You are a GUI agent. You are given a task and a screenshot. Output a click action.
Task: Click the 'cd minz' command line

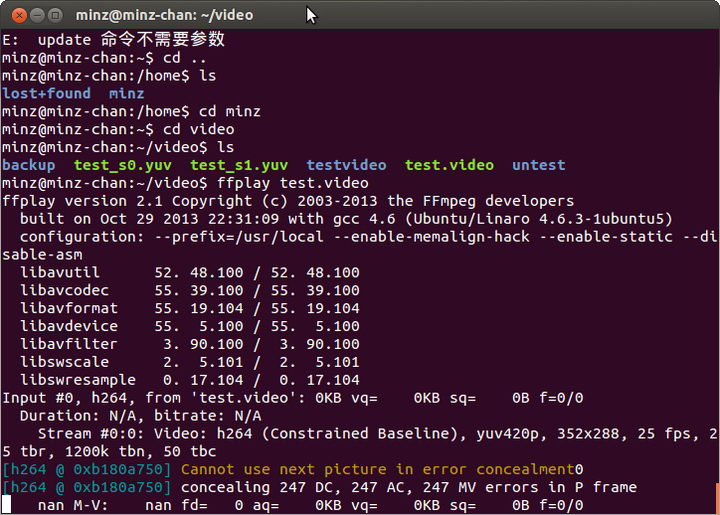131,112
